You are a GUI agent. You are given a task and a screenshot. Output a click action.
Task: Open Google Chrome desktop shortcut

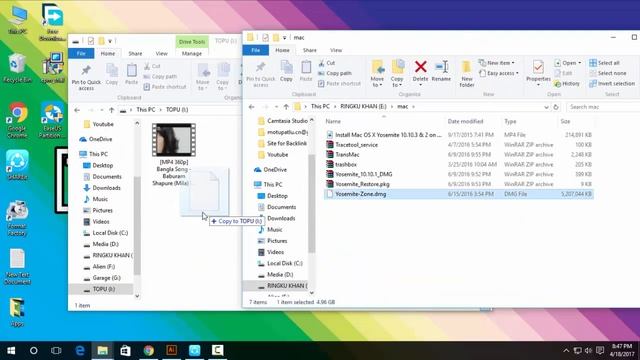coord(17,121)
